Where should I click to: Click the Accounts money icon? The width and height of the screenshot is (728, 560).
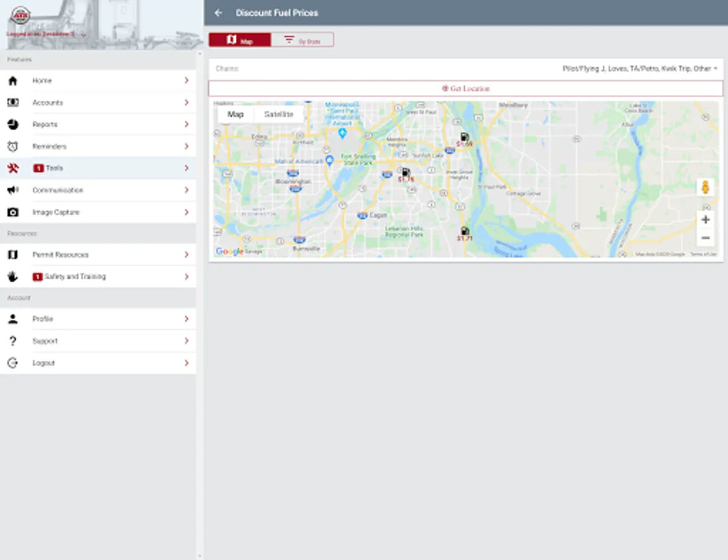(12, 103)
